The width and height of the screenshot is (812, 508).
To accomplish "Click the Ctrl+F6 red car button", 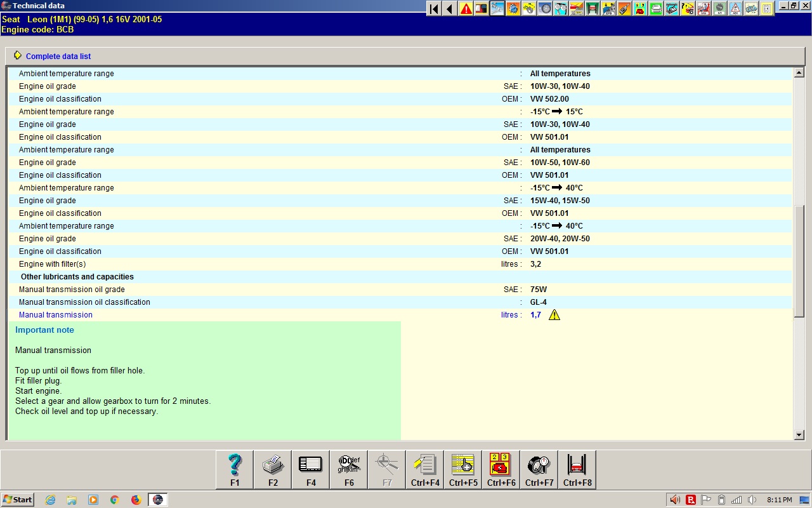I will click(x=501, y=470).
